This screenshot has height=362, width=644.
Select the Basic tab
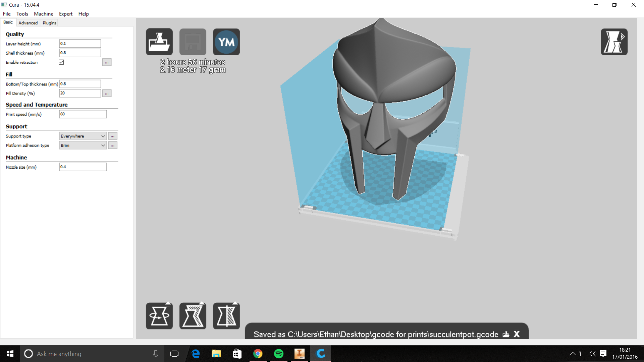(8, 22)
